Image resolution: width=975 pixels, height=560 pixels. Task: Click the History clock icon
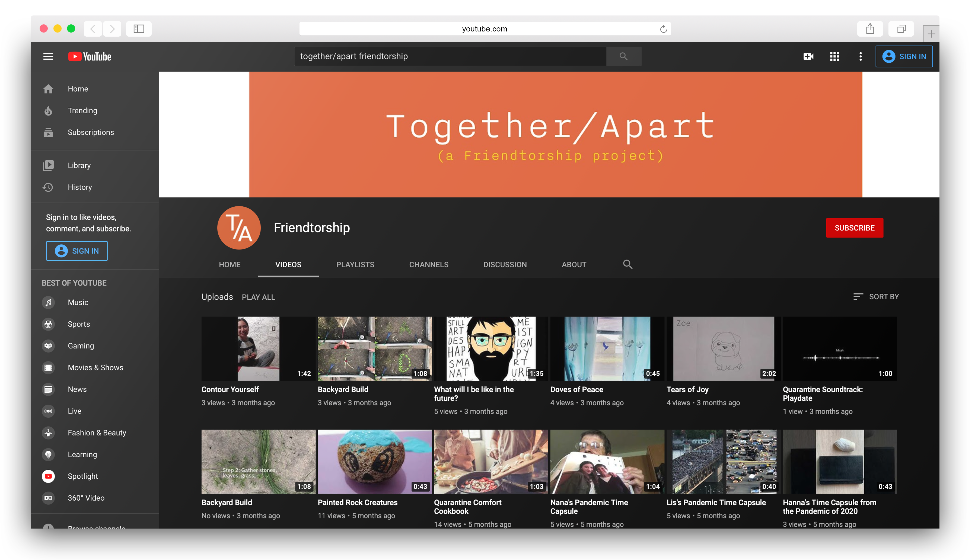[48, 187]
